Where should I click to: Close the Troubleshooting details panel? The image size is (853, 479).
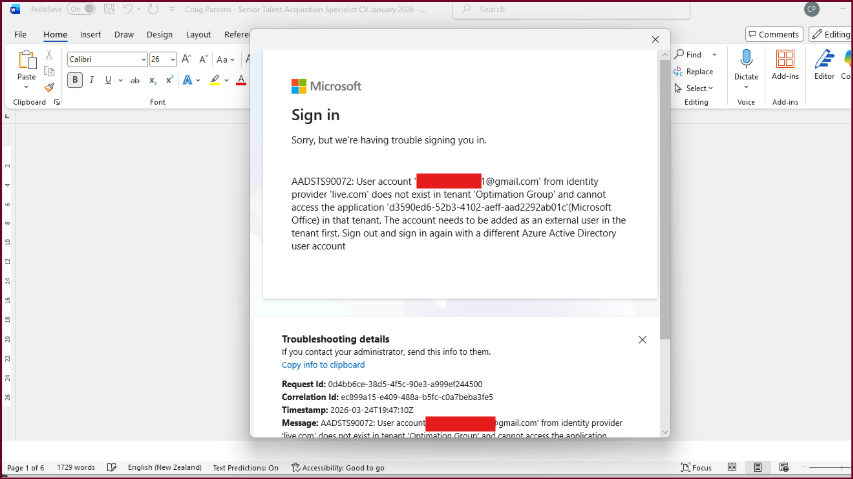(x=642, y=340)
